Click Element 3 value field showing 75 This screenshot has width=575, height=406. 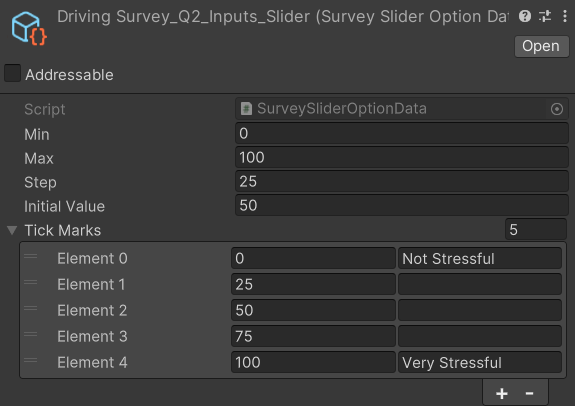click(x=313, y=336)
